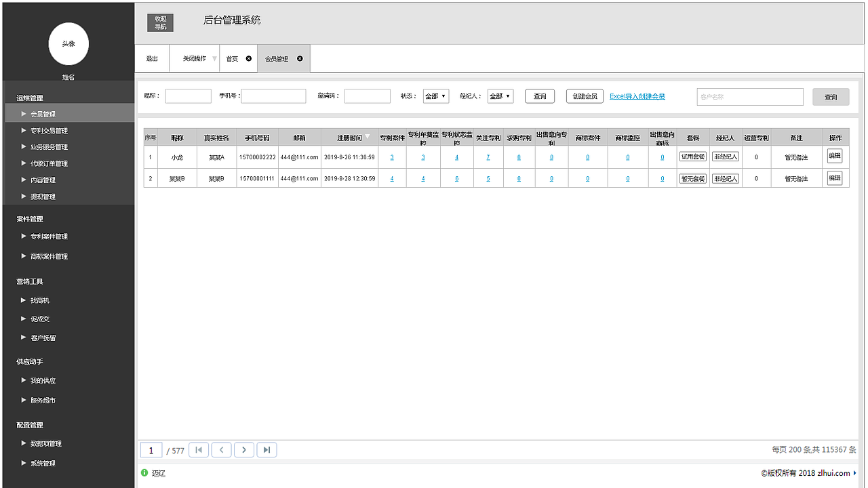Close the 会员管理 tab with its X icon
The image size is (868, 488).
(300, 58)
